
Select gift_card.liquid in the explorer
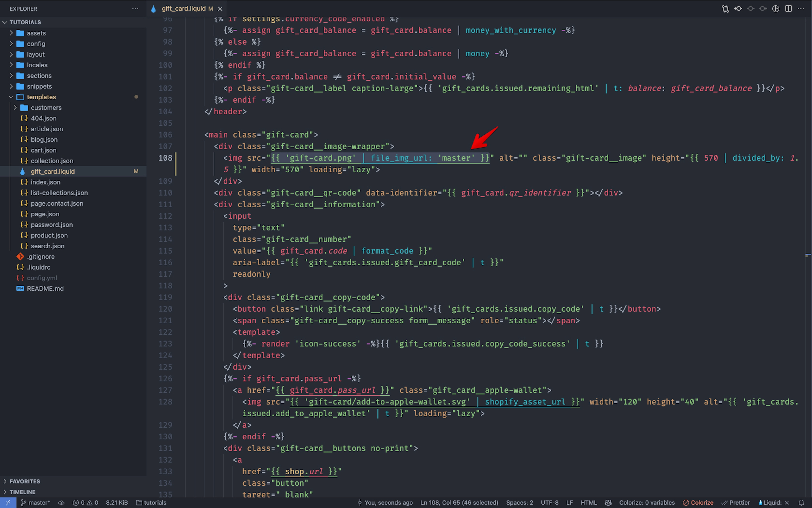pyautogui.click(x=73, y=171)
